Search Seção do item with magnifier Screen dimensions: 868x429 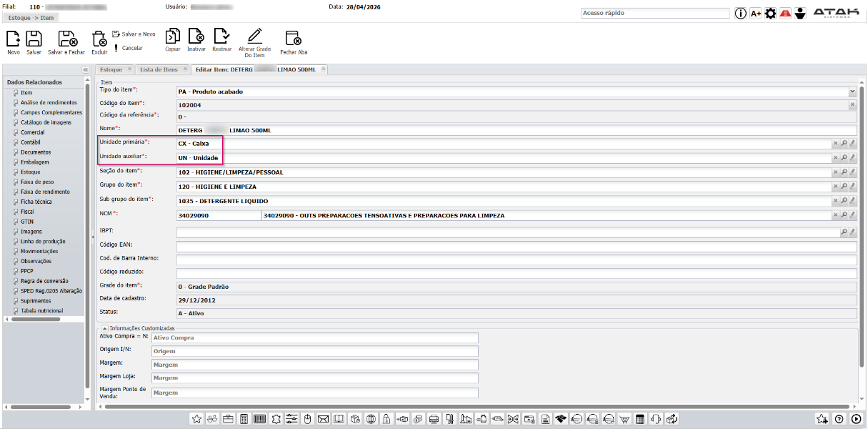[844, 172]
